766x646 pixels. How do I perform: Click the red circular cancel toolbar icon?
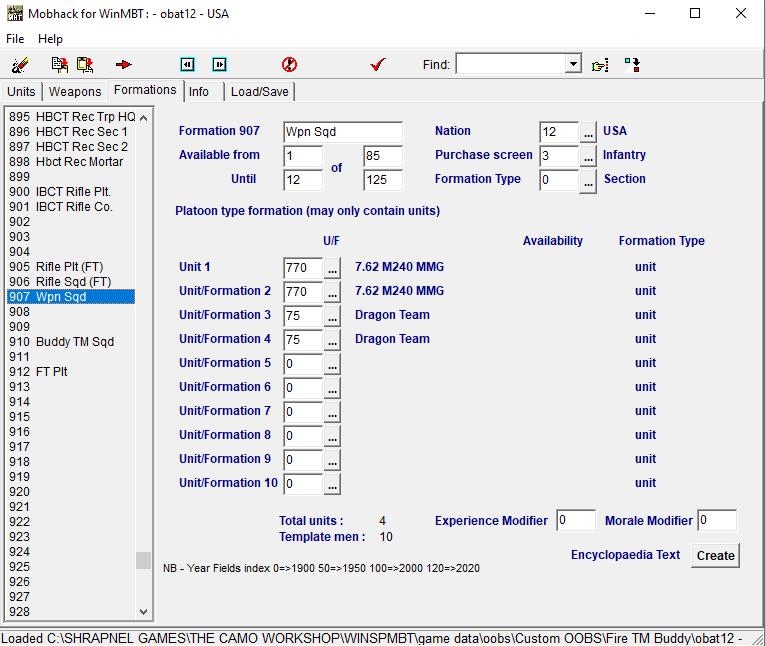tap(290, 65)
